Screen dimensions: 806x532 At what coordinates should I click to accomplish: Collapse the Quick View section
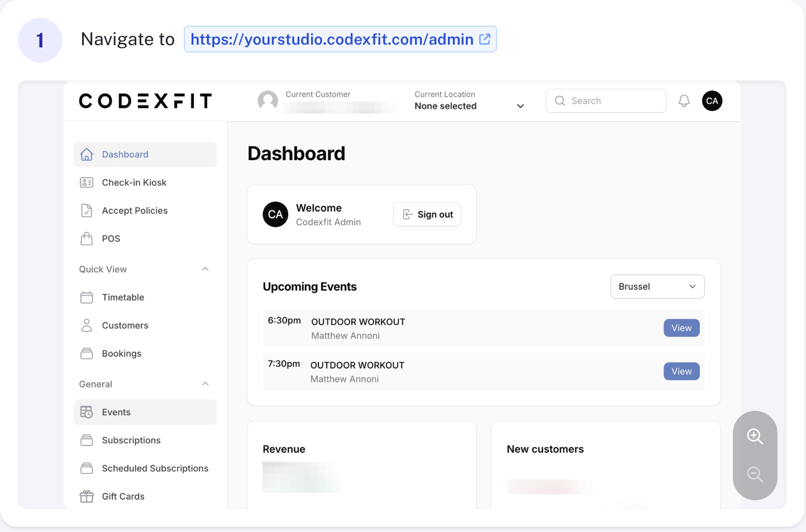coord(205,269)
